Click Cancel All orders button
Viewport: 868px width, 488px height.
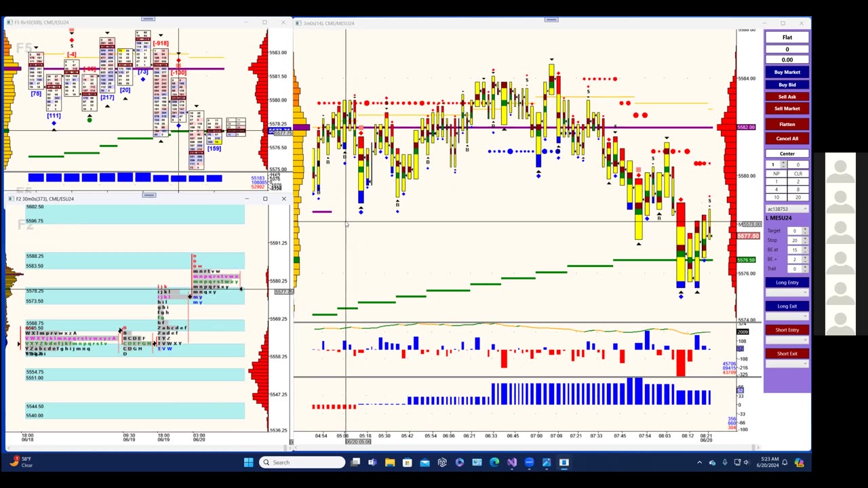click(787, 138)
